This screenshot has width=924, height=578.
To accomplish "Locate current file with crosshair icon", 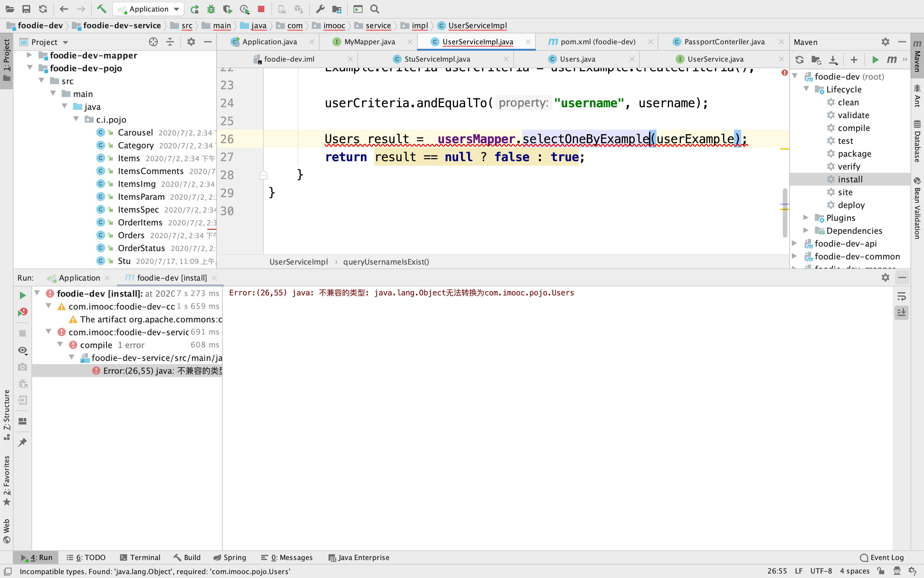I will click(153, 42).
